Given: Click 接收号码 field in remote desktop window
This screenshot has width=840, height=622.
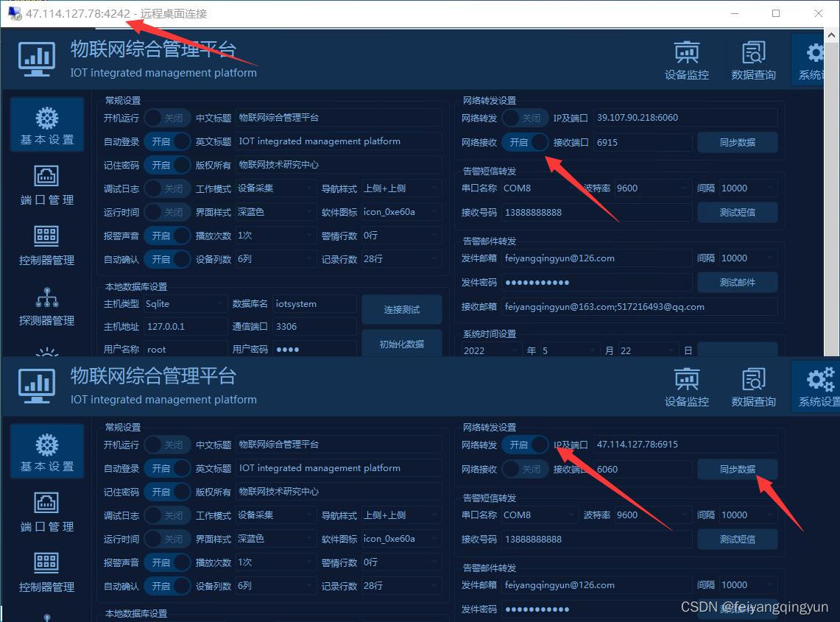Looking at the screenshot, I should tap(596, 213).
